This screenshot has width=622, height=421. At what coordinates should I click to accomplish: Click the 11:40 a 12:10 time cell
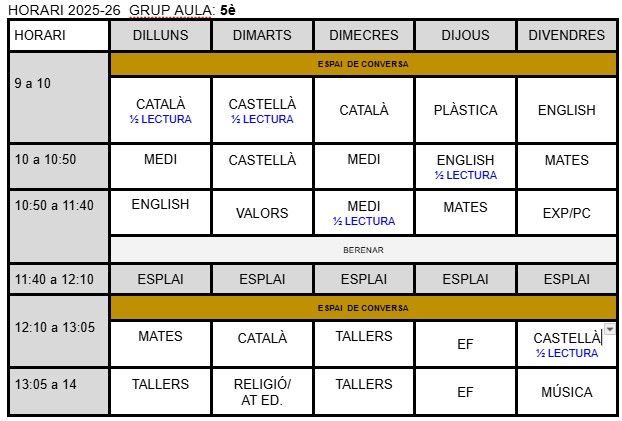coord(59,279)
